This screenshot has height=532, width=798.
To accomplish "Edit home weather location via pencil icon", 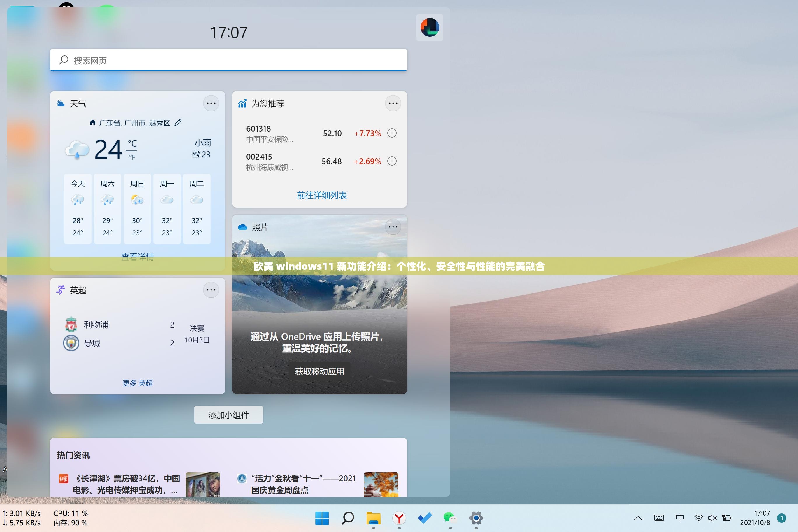I will click(178, 123).
